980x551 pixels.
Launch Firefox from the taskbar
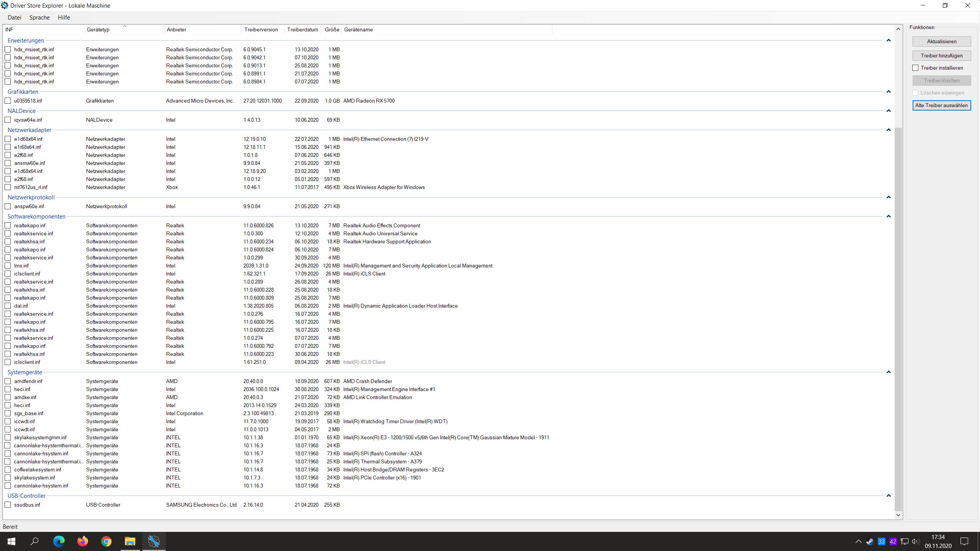click(x=82, y=541)
